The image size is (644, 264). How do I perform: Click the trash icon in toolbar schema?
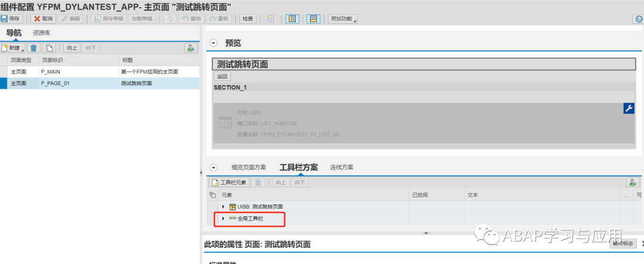coord(258,183)
